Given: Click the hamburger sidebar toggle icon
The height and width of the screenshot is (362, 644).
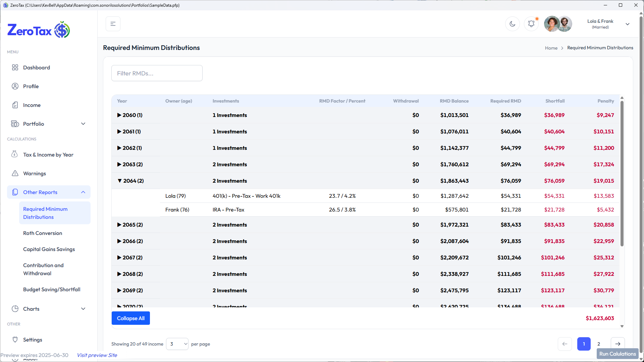Looking at the screenshot, I should pos(113,24).
